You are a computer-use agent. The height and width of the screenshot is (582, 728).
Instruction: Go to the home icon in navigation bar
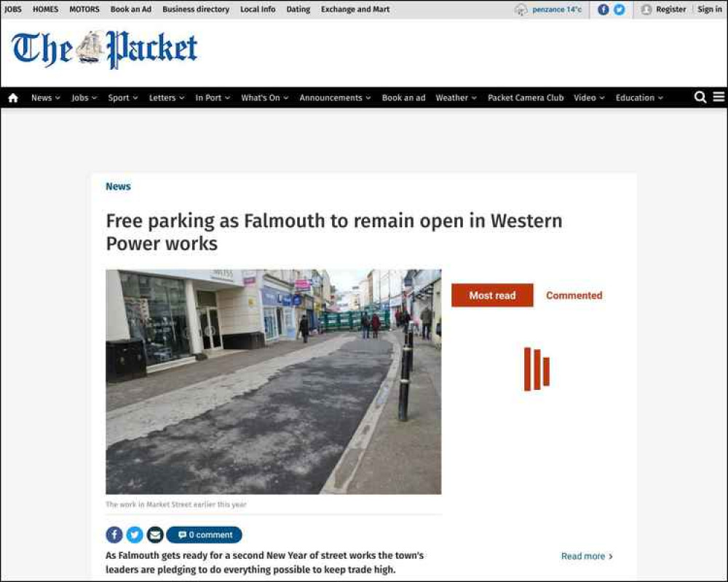[13, 98]
